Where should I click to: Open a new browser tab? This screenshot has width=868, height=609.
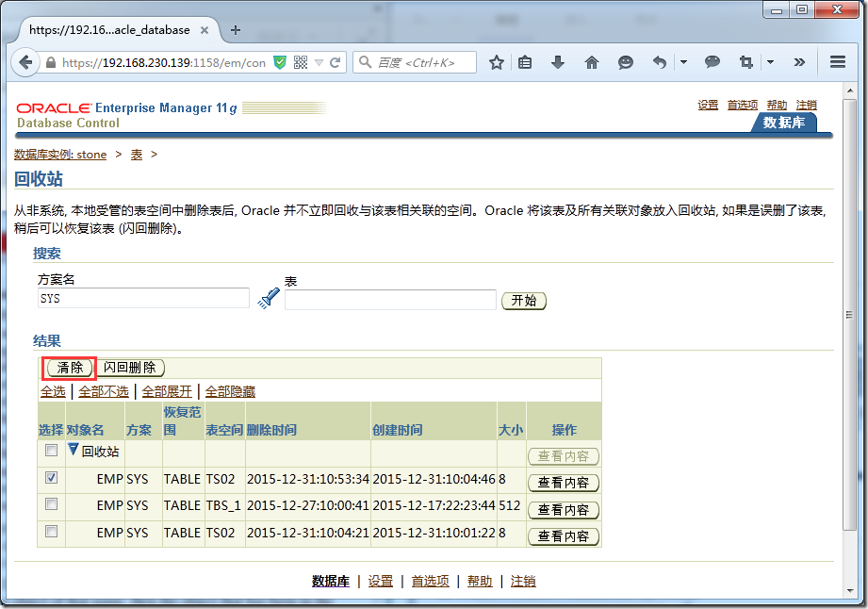click(x=235, y=29)
